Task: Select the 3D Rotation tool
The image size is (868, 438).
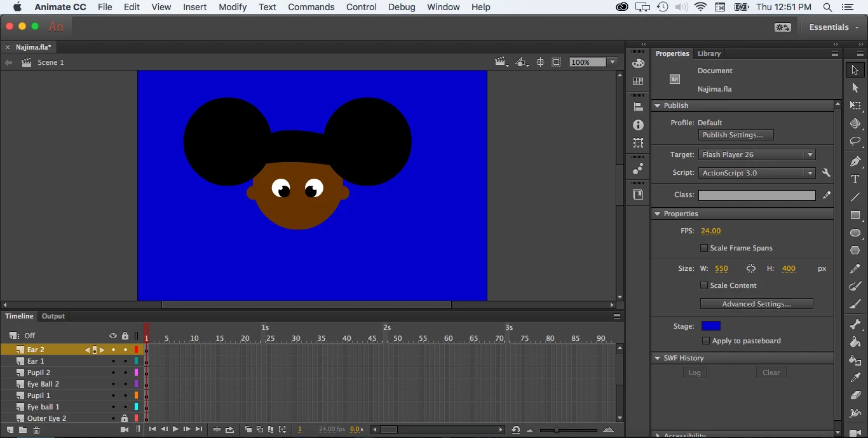Action: click(855, 123)
